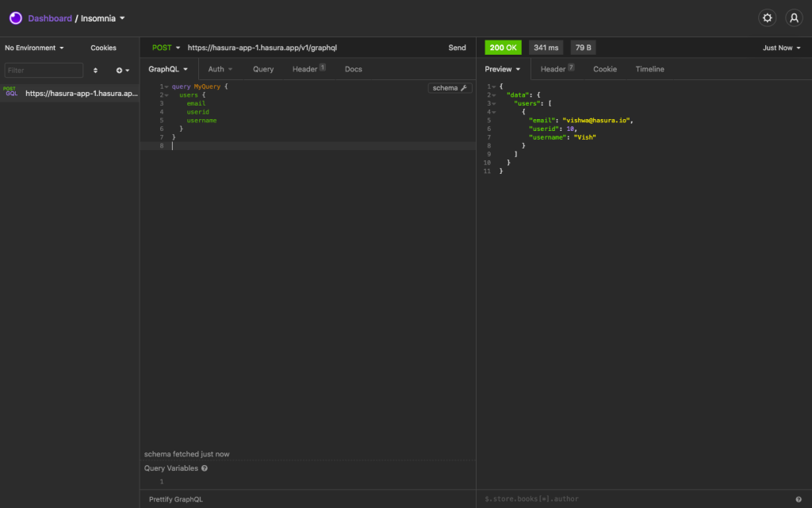This screenshot has width=812, height=508.
Task: Open the Preview mode dropdown
Action: point(502,69)
